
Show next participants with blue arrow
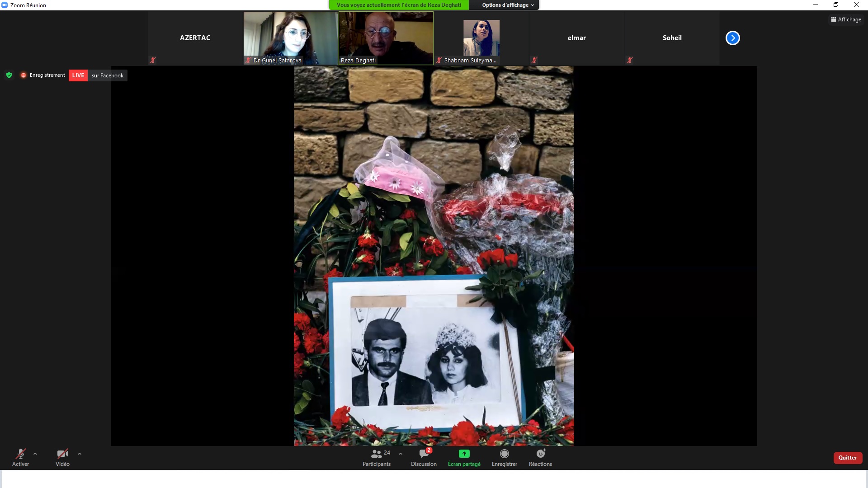[x=733, y=38]
